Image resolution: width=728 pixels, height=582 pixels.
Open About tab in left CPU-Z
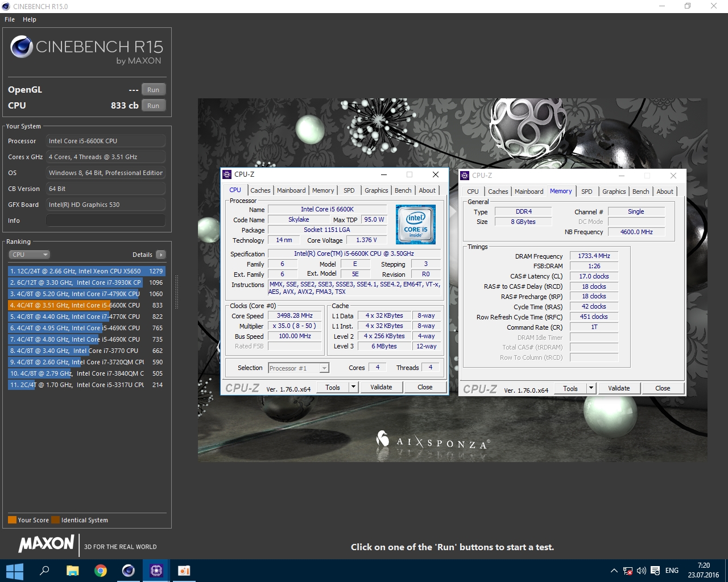(x=427, y=190)
